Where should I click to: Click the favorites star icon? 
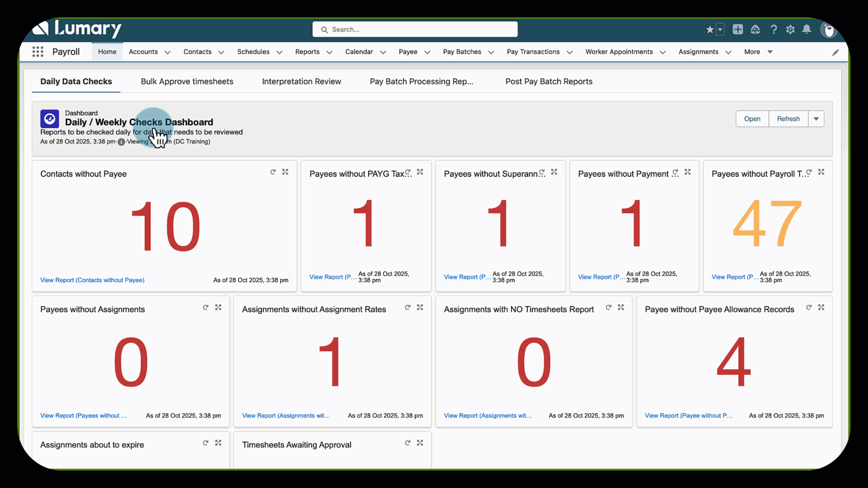click(710, 29)
